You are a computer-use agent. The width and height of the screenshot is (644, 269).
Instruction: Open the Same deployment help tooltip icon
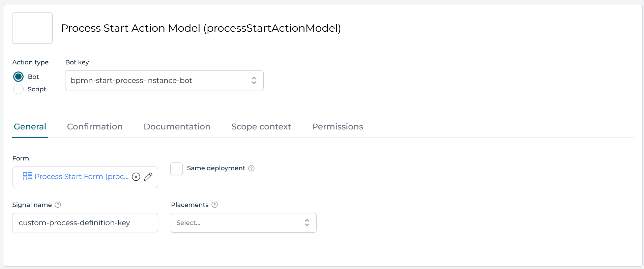[x=252, y=168]
